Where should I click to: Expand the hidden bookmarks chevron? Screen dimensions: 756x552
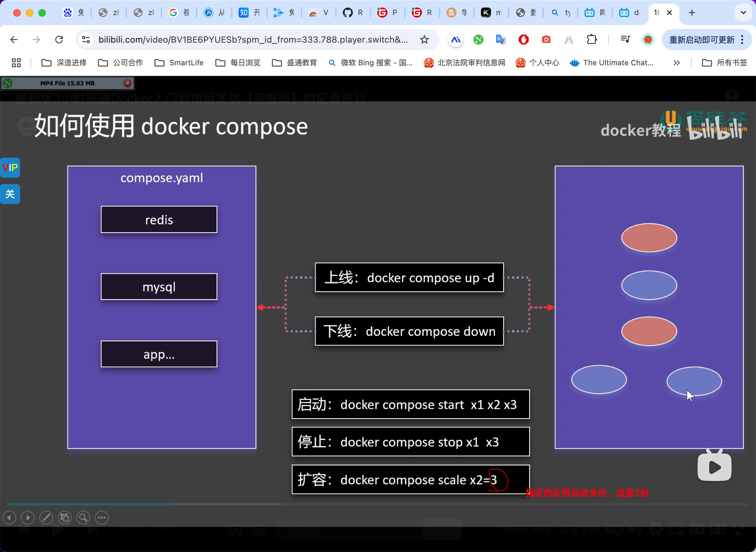677,63
